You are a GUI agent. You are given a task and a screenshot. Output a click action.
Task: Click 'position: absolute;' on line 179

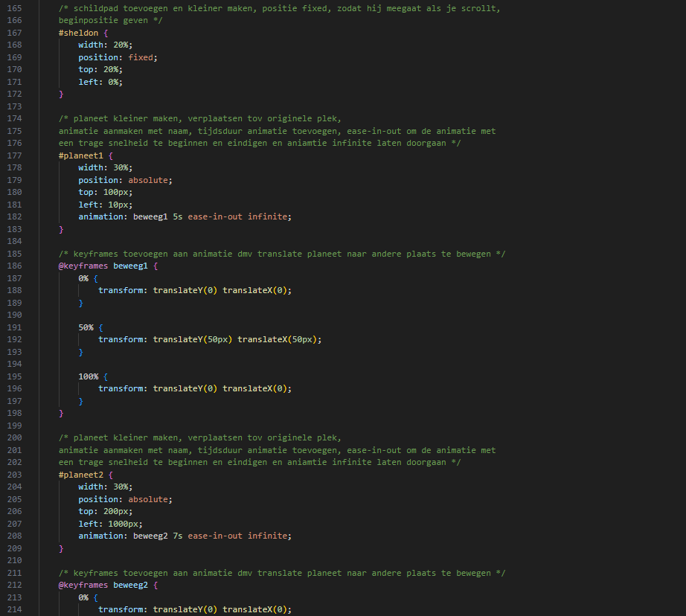pyautogui.click(x=125, y=180)
